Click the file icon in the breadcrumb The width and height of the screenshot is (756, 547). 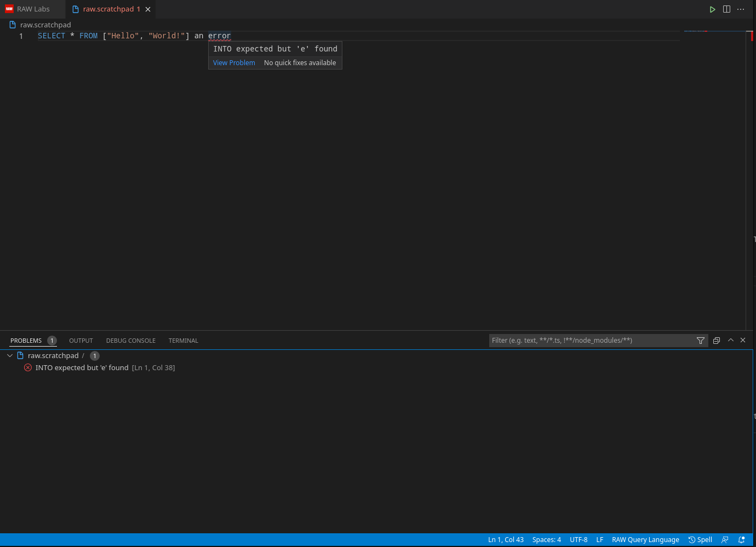tap(13, 25)
